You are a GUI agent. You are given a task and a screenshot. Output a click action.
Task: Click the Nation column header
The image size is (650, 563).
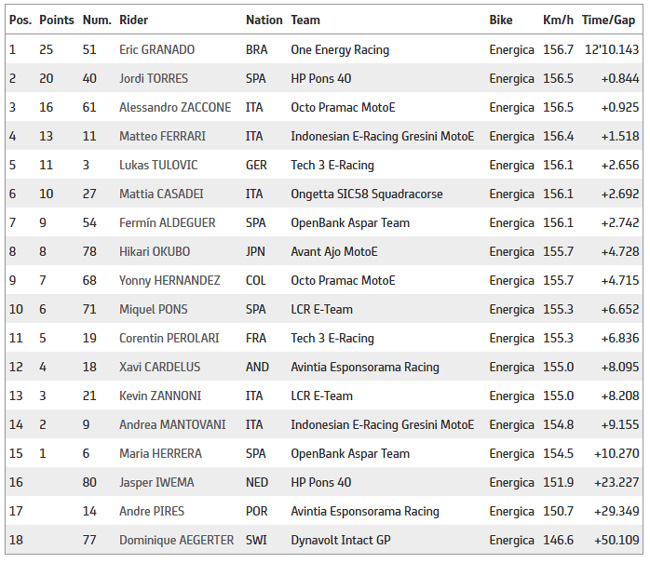(264, 20)
